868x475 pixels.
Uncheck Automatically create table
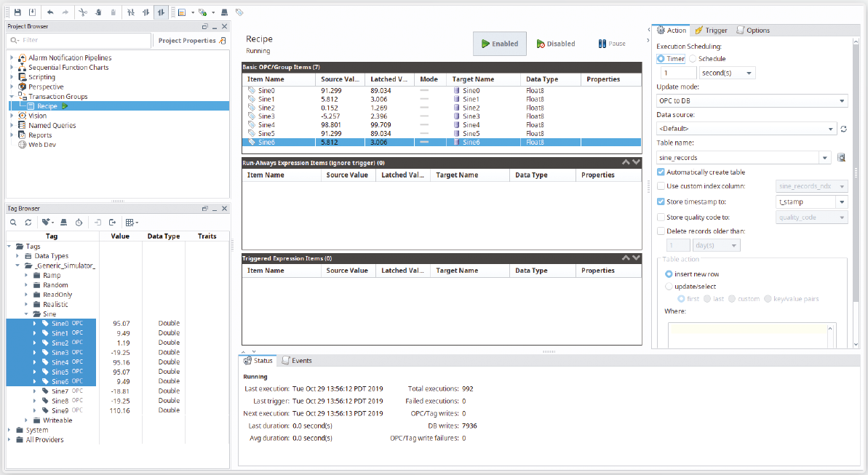click(661, 172)
